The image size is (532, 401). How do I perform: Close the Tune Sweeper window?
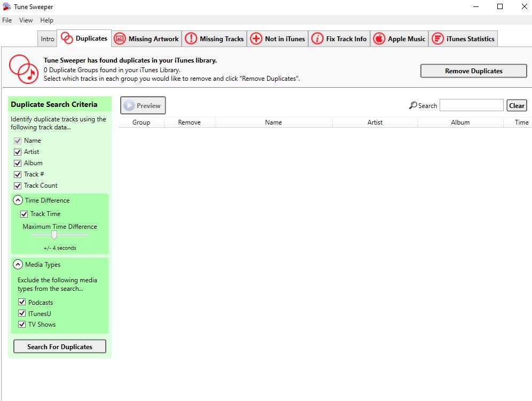(x=524, y=6)
